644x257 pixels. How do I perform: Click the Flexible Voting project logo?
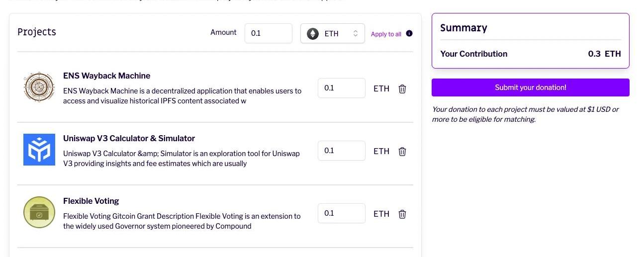[39, 212]
